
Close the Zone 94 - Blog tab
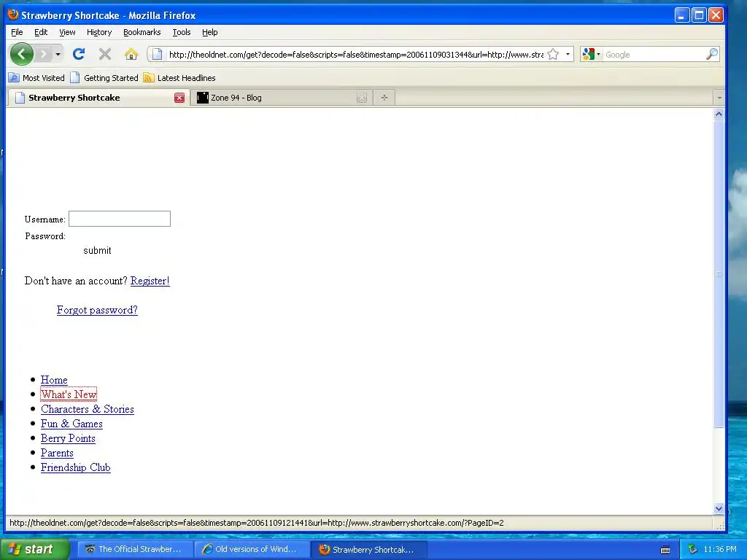click(362, 98)
